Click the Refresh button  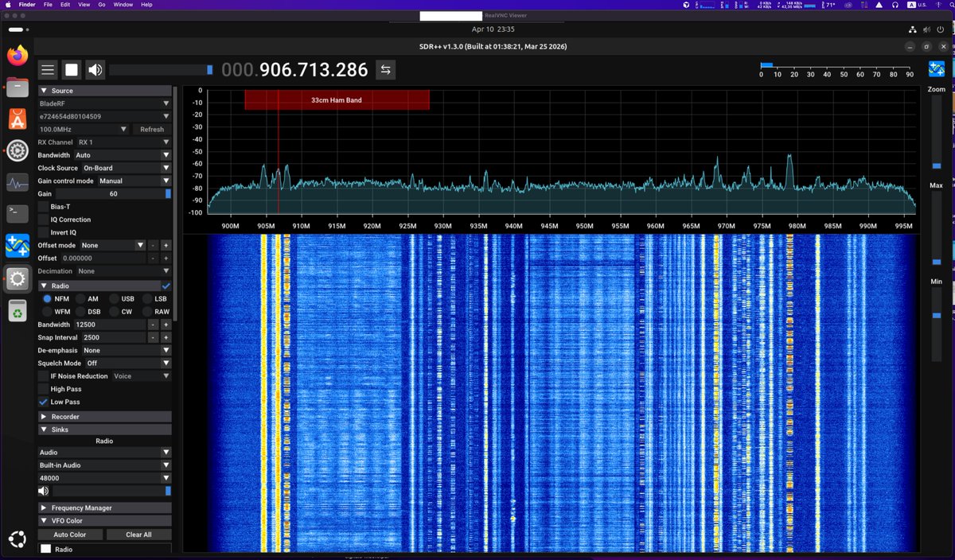[152, 129]
